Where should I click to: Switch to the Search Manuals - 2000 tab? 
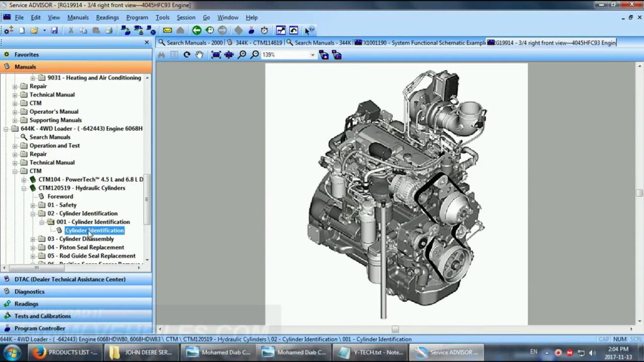[x=191, y=42]
